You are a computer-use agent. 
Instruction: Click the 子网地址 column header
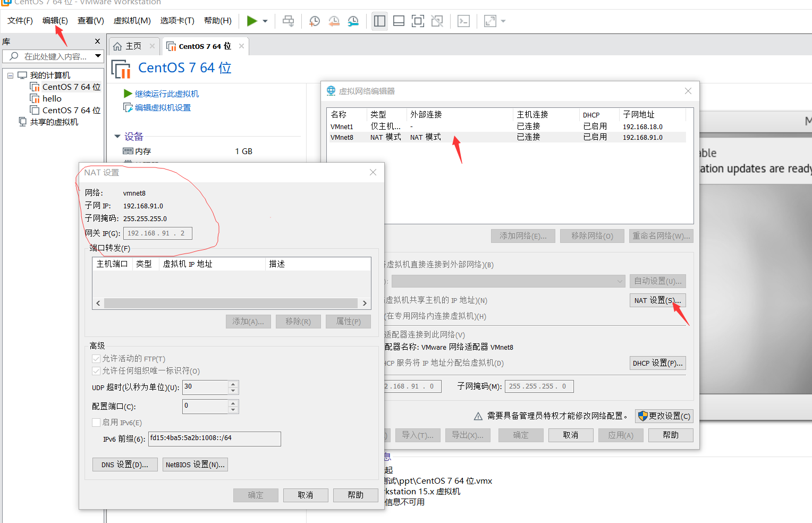click(652, 115)
